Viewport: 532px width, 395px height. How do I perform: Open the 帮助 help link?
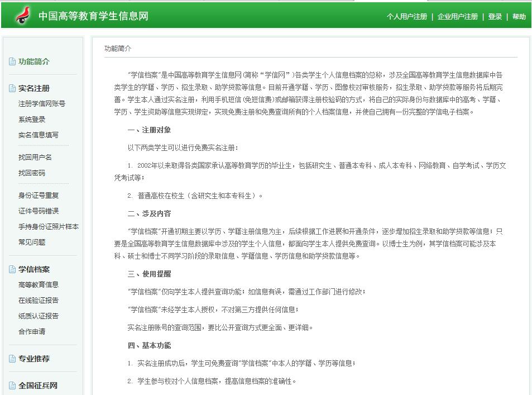click(x=519, y=17)
